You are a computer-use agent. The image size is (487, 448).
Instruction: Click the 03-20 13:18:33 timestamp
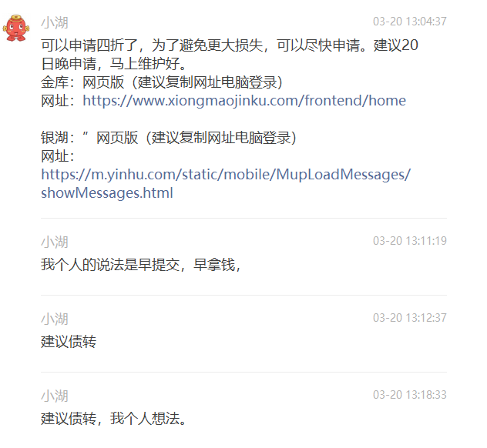[410, 395]
